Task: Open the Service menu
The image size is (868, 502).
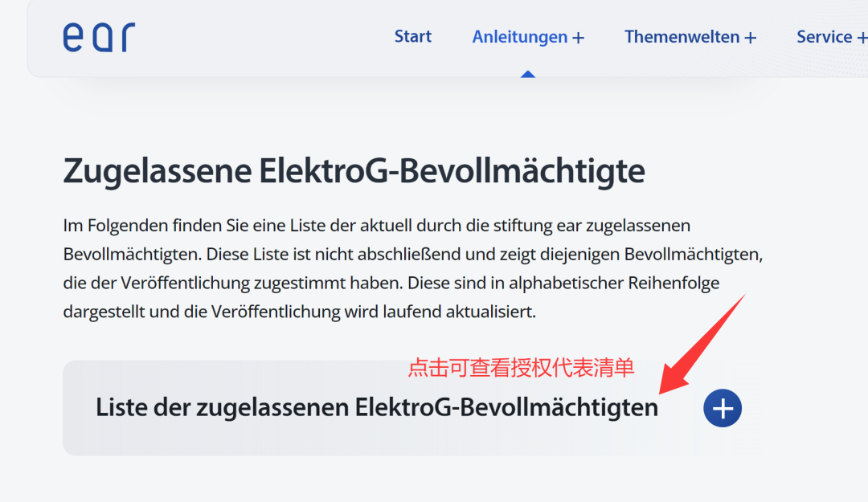Action: tap(832, 37)
